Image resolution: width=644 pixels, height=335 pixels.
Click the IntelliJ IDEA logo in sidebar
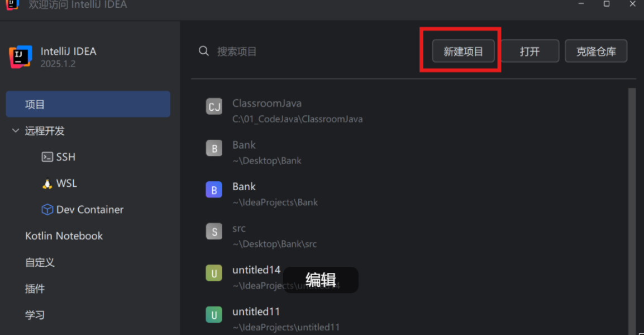click(x=21, y=56)
